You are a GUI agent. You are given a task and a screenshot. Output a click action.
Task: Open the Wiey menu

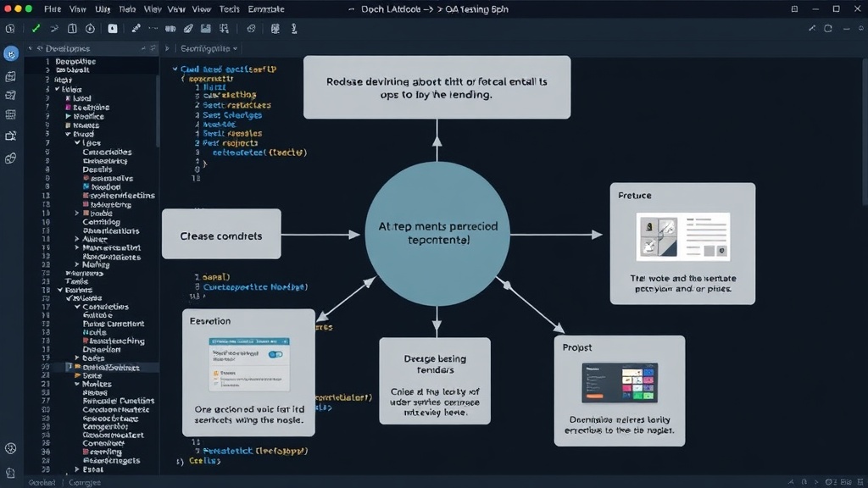pos(153,9)
